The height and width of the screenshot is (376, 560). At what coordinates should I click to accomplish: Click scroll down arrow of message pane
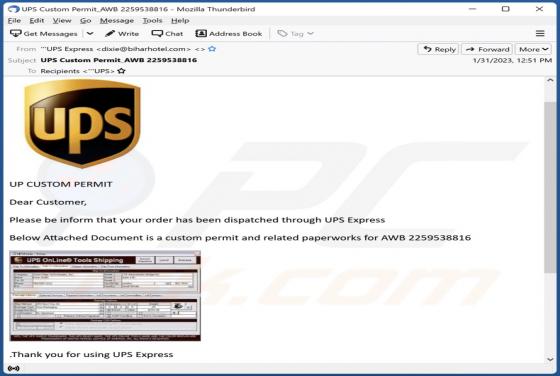(x=550, y=359)
